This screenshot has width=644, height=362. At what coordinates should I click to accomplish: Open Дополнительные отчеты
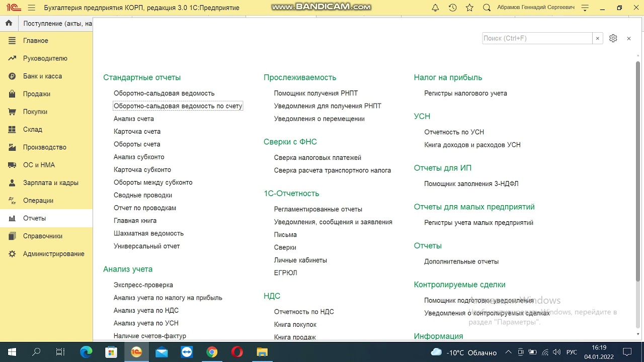pos(461,261)
